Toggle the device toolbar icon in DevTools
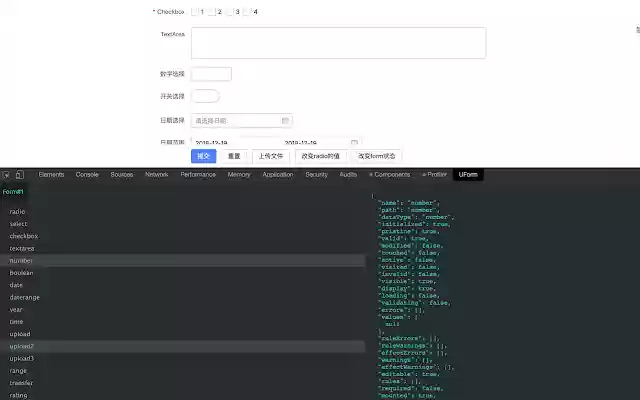This screenshot has height=400, width=640. [20, 175]
